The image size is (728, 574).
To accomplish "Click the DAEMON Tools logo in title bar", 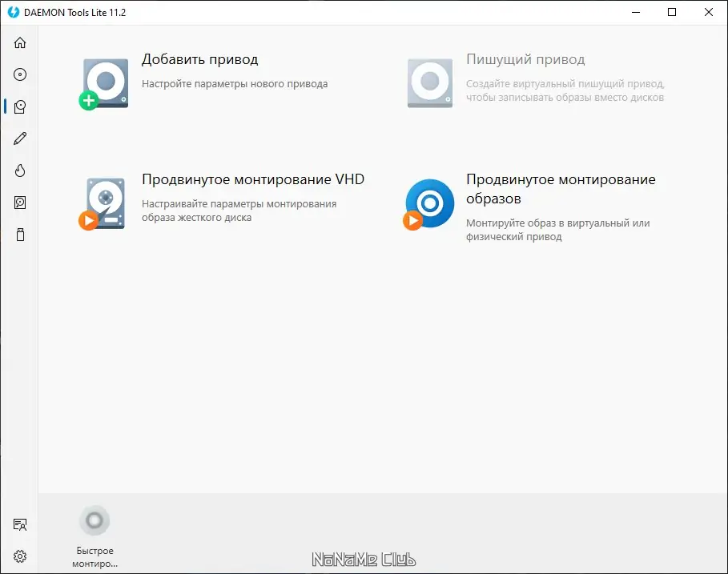I will point(14,12).
